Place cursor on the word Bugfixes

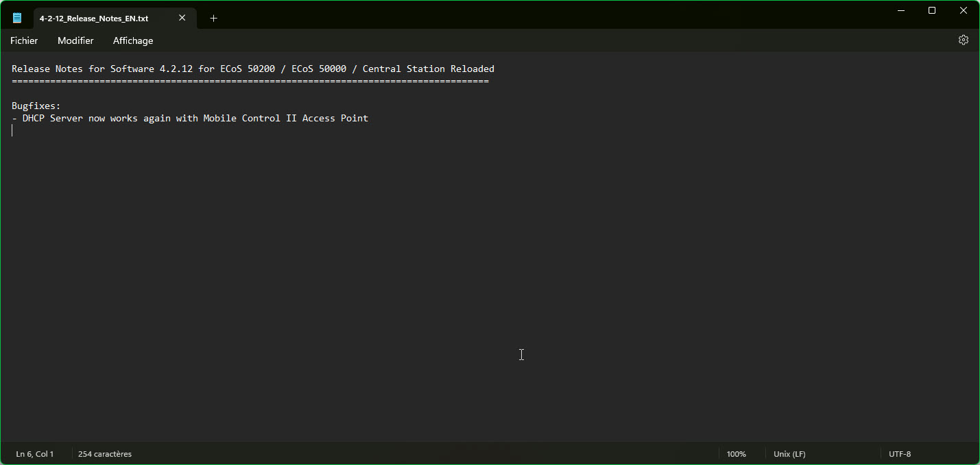pyautogui.click(x=36, y=106)
